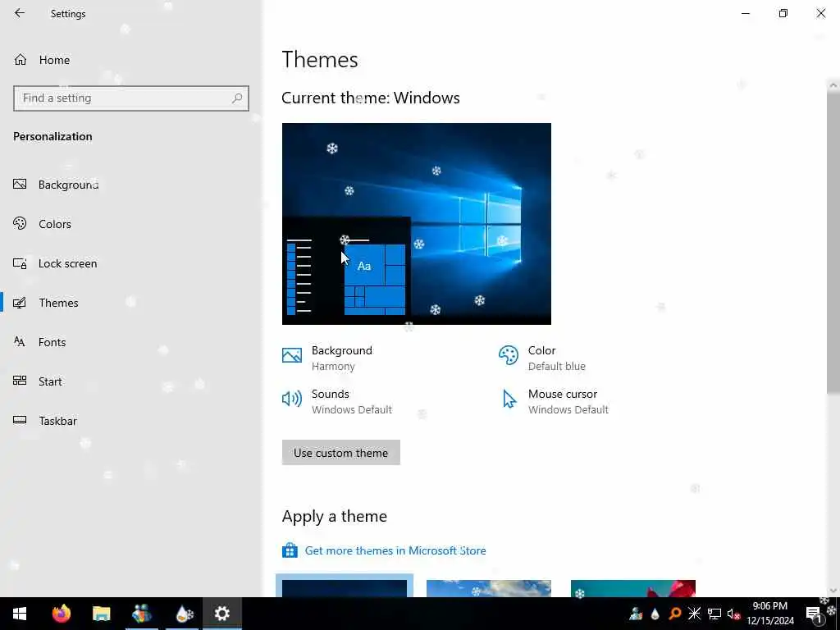Click the Use custom theme button
Viewport: 840px width, 630px height.
pos(340,453)
